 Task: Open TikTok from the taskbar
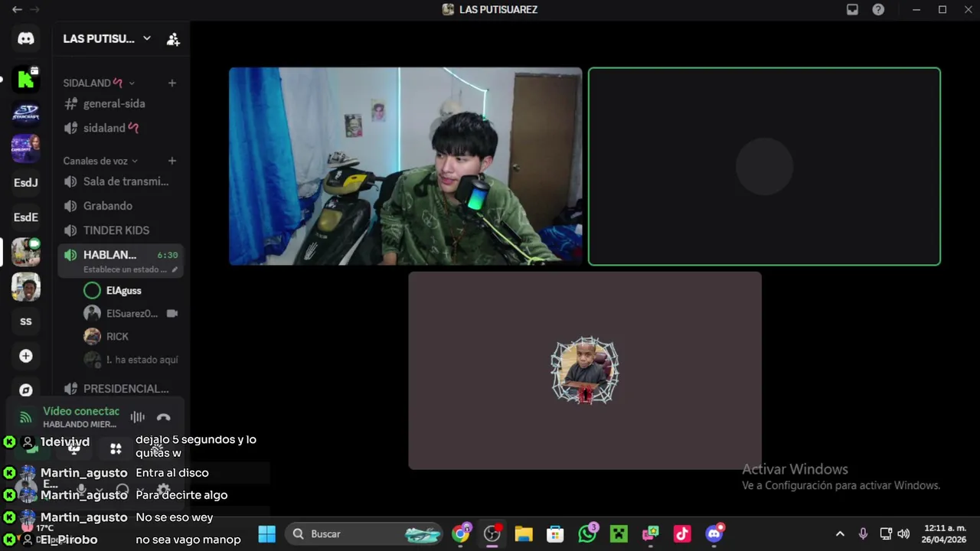(x=682, y=533)
